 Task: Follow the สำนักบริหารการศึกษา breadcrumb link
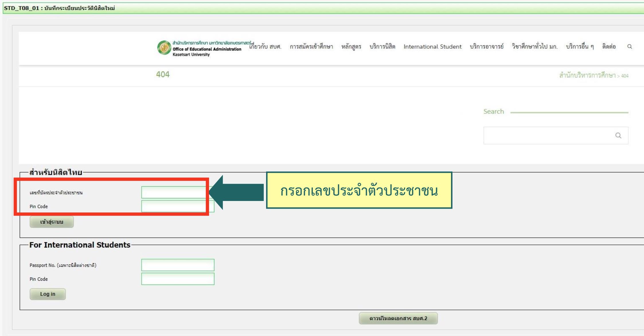[587, 76]
